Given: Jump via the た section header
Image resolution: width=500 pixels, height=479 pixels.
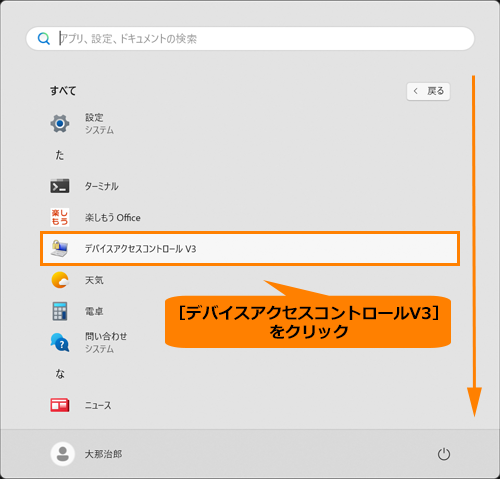Looking at the screenshot, I should [60, 155].
